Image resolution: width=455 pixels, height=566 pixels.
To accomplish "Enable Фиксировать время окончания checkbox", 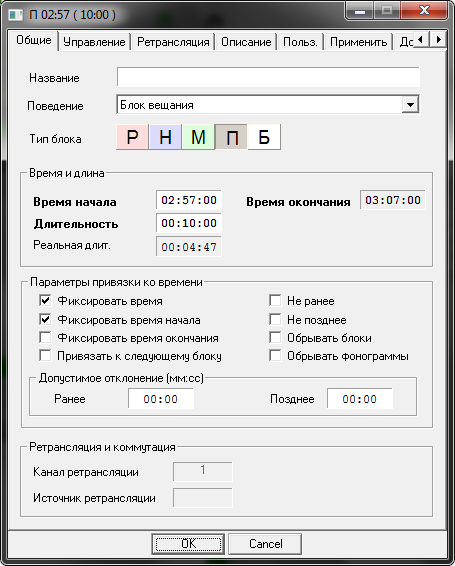I will pyautogui.click(x=45, y=338).
